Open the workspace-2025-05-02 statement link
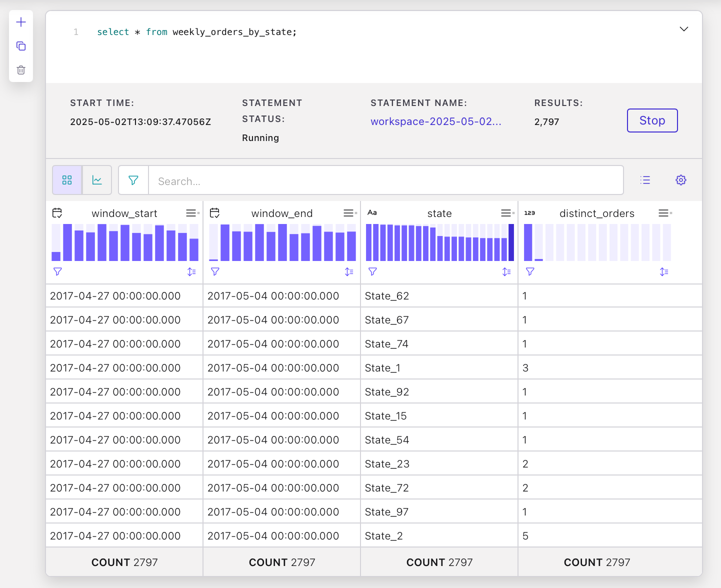The width and height of the screenshot is (721, 588). (435, 121)
